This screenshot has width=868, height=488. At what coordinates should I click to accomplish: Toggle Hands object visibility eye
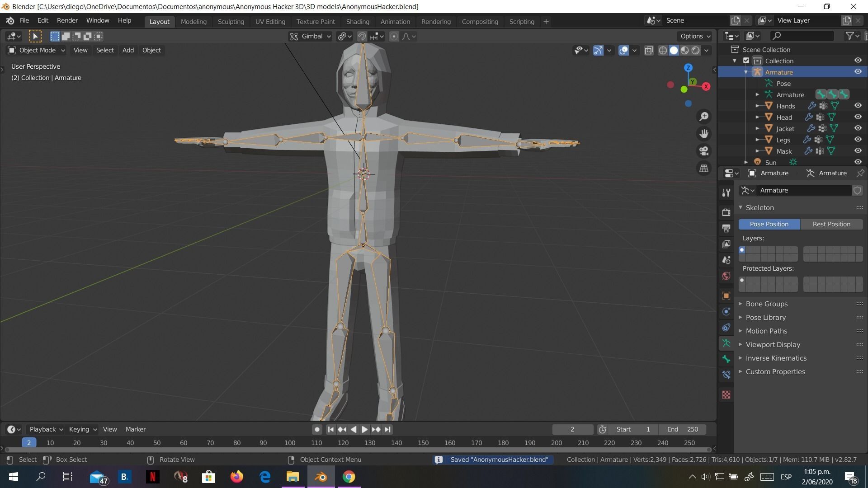tap(858, 106)
